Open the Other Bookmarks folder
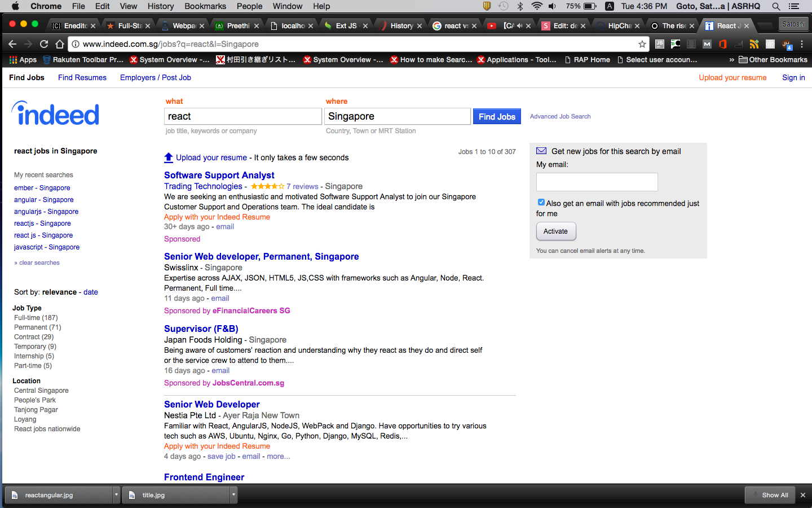This screenshot has width=812, height=508. pos(773,59)
